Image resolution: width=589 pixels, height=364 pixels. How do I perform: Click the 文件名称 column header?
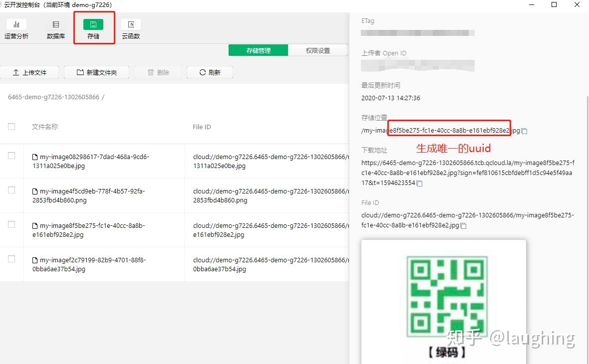point(45,127)
